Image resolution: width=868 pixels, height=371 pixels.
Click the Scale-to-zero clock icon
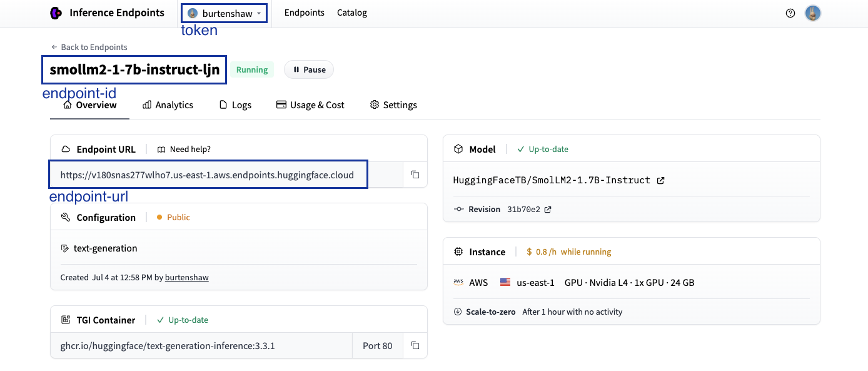tap(458, 312)
